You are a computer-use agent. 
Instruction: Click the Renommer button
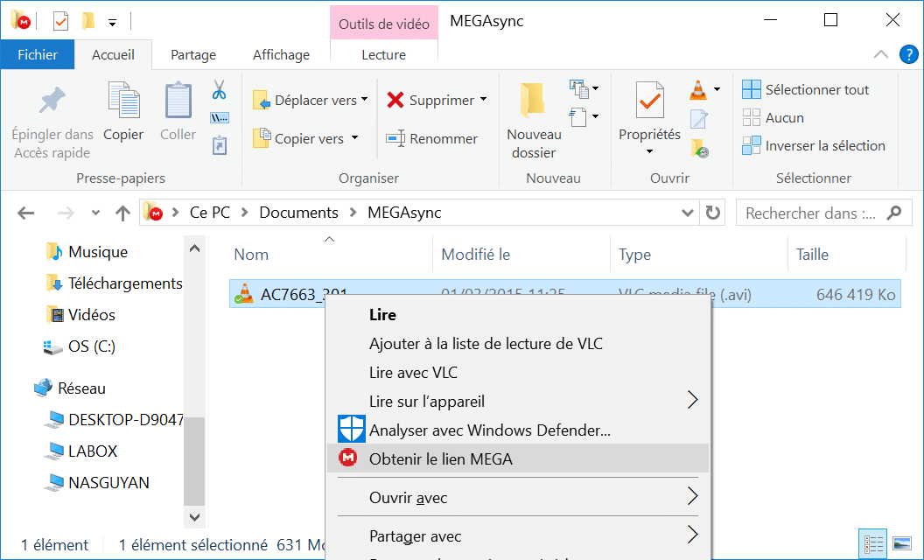(431, 138)
